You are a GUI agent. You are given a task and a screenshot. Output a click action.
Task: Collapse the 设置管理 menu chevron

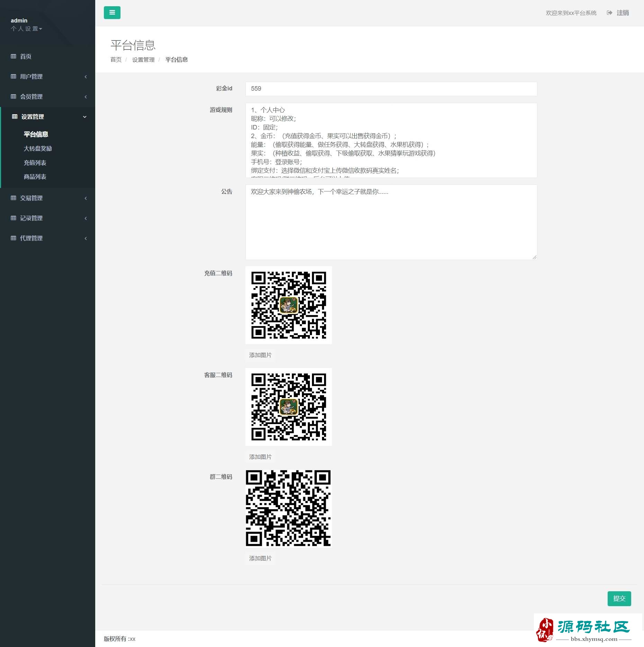[x=85, y=117]
